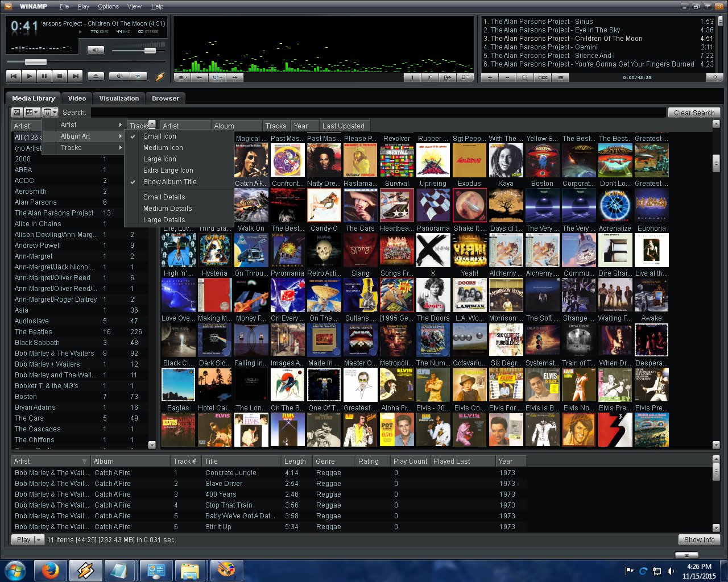
Task: Open file info button in visualizer bar
Action: pos(412,77)
